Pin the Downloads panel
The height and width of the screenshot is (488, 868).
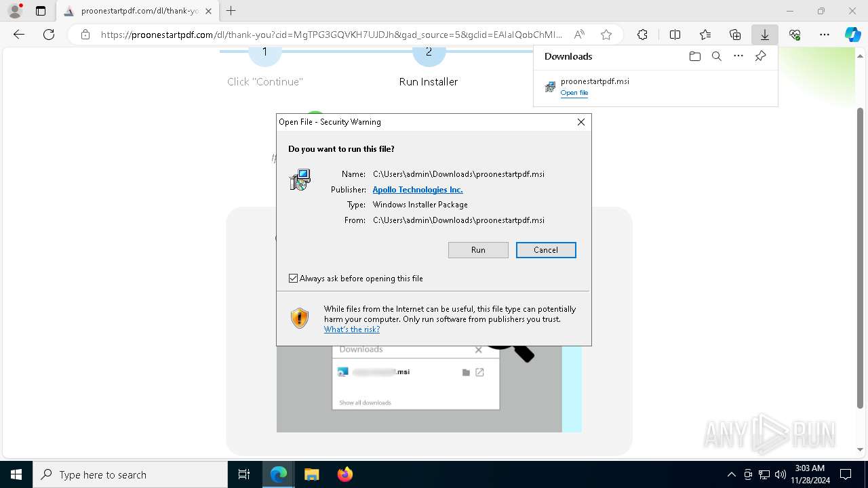pyautogui.click(x=760, y=56)
